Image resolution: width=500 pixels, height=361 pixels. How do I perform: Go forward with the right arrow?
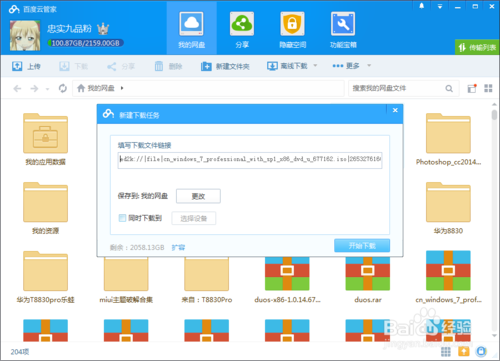pos(34,88)
